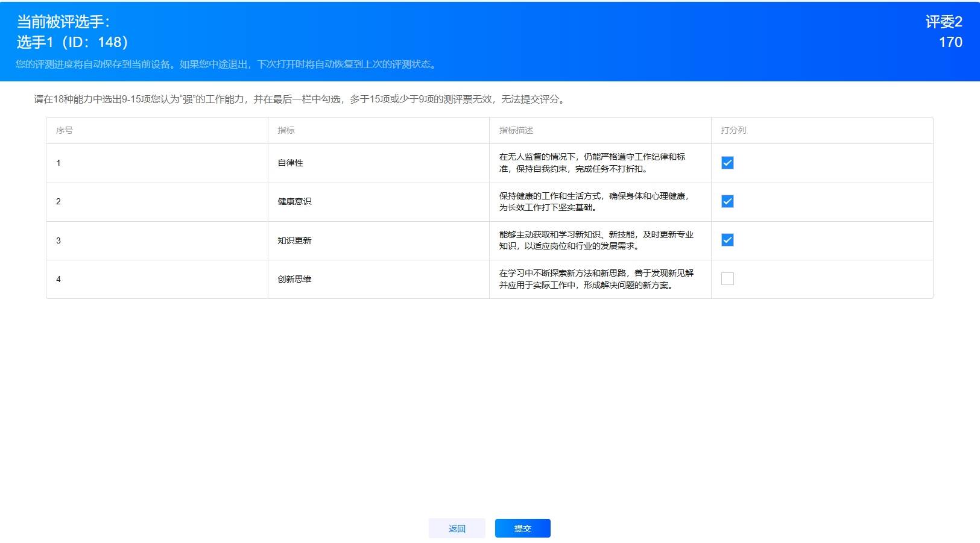Click the 指标 column header
Screen dimensions: 980x543
286,130
